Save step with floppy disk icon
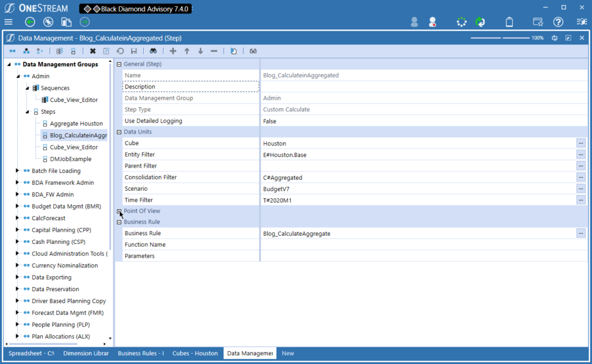Image resolution: width=592 pixels, height=364 pixels. tap(134, 51)
